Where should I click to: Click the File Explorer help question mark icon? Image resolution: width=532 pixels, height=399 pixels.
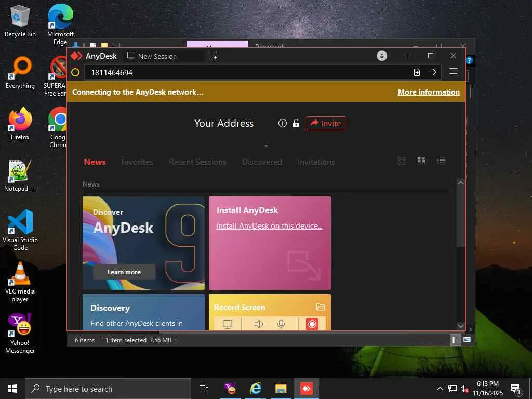[469, 60]
